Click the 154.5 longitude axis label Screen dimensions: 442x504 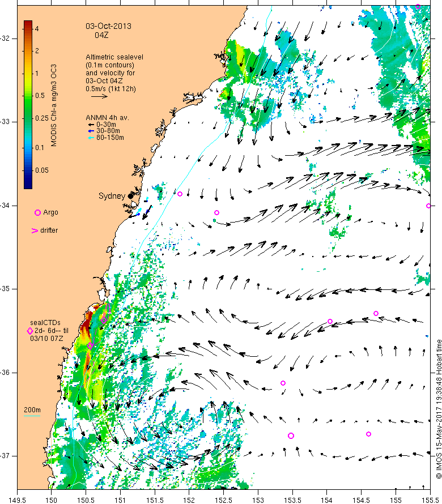(362, 500)
